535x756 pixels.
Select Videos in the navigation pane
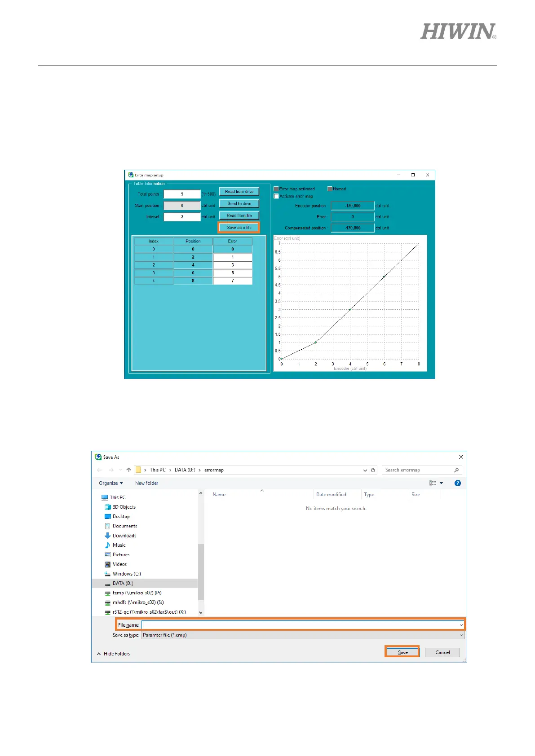tap(115, 564)
